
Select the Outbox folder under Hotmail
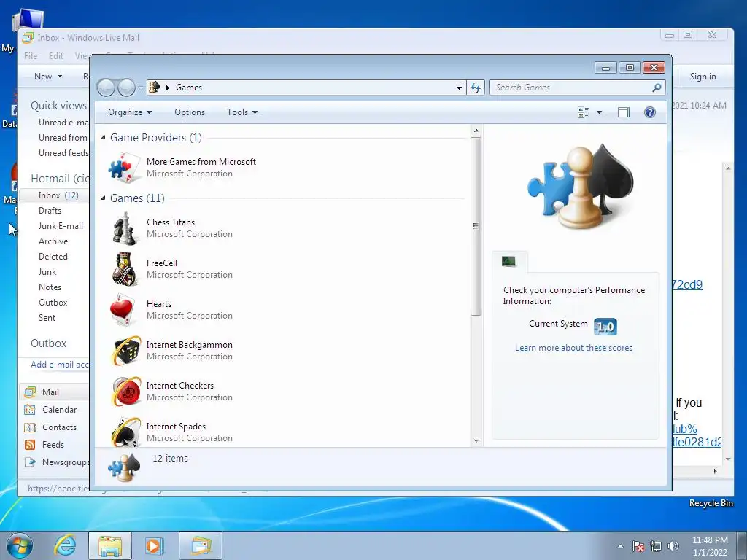click(53, 303)
